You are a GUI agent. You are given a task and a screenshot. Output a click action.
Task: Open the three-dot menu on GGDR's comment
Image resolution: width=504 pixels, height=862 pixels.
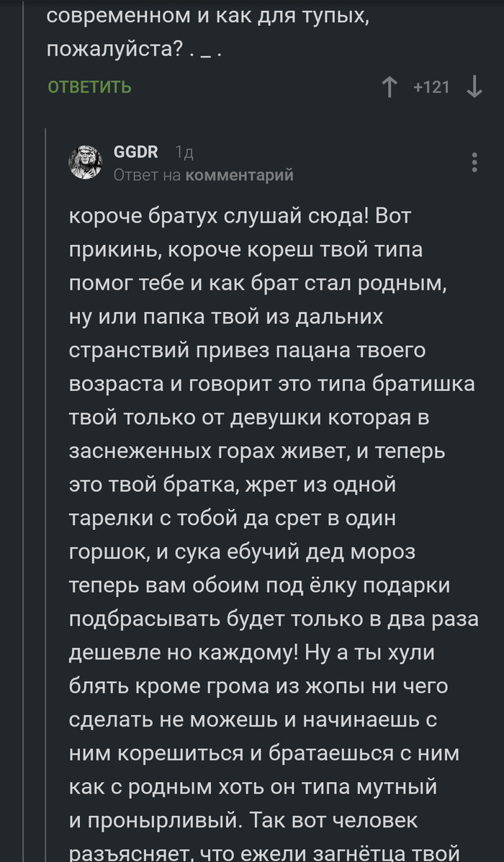474,162
